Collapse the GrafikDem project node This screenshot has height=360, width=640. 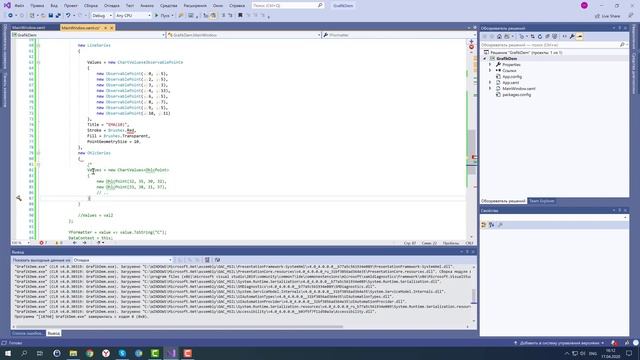click(484, 58)
